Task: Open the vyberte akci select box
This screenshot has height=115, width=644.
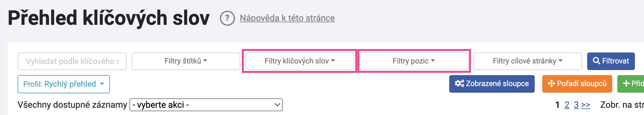Action: [206, 105]
